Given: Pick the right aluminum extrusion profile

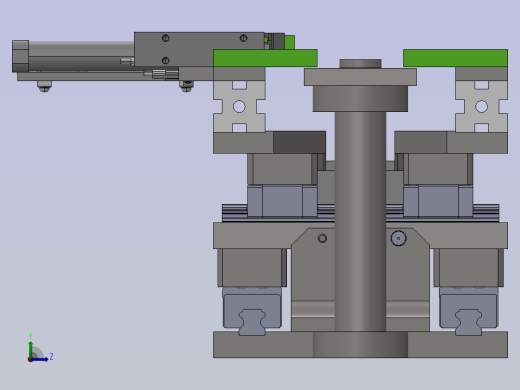Looking at the screenshot, I should tap(481, 106).
